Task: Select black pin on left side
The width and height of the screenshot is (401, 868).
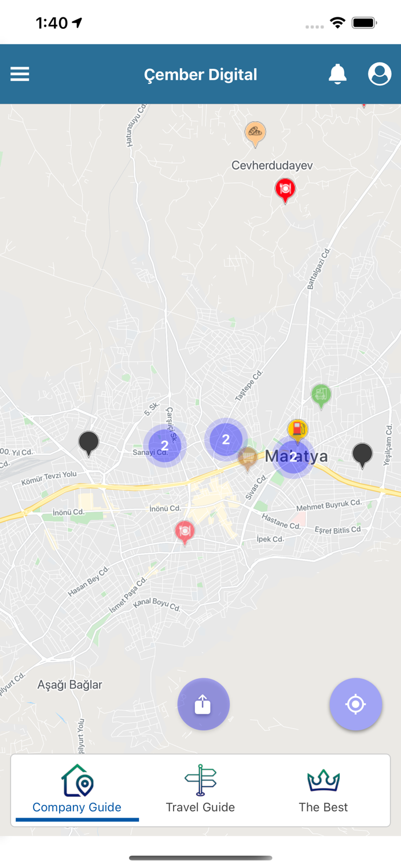Action: pos(89,443)
